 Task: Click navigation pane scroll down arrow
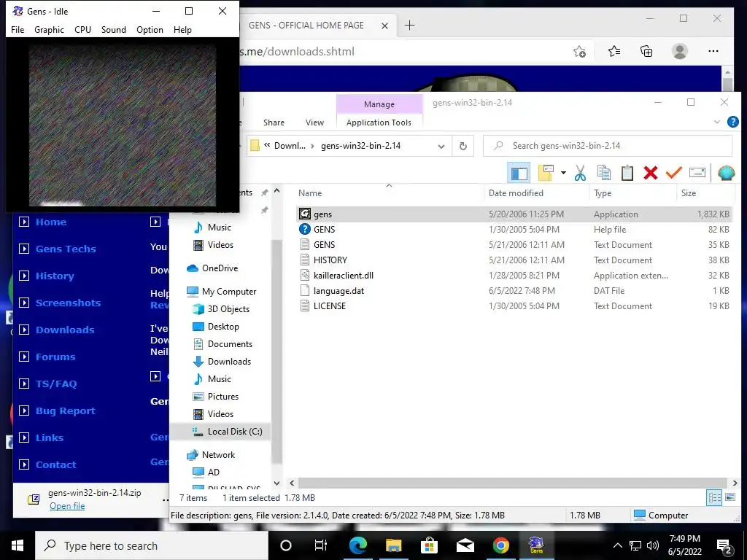(x=276, y=483)
